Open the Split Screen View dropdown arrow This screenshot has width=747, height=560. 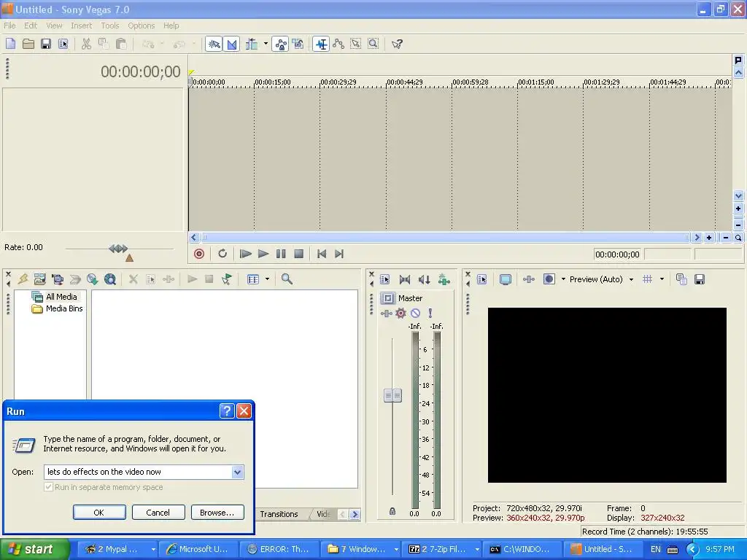click(x=563, y=279)
